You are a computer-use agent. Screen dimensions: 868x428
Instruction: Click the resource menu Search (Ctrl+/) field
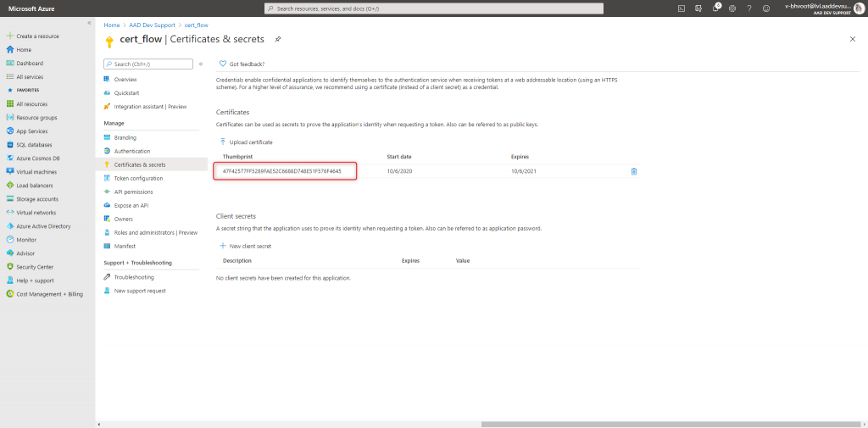click(148, 64)
